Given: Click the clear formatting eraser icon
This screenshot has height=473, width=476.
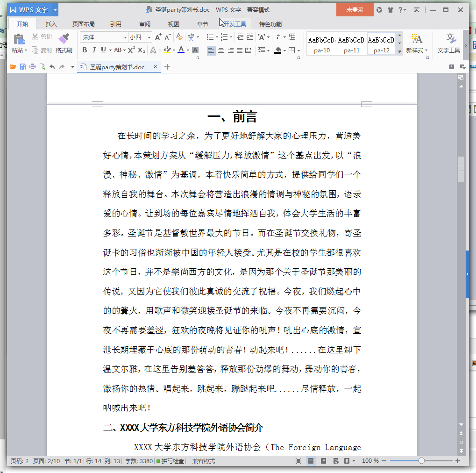Looking at the screenshot, I should point(179,37).
